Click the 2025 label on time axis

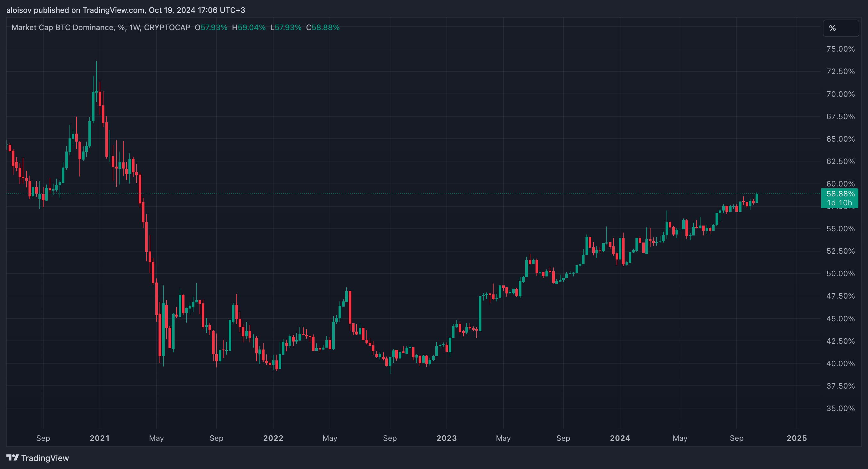[797, 438]
